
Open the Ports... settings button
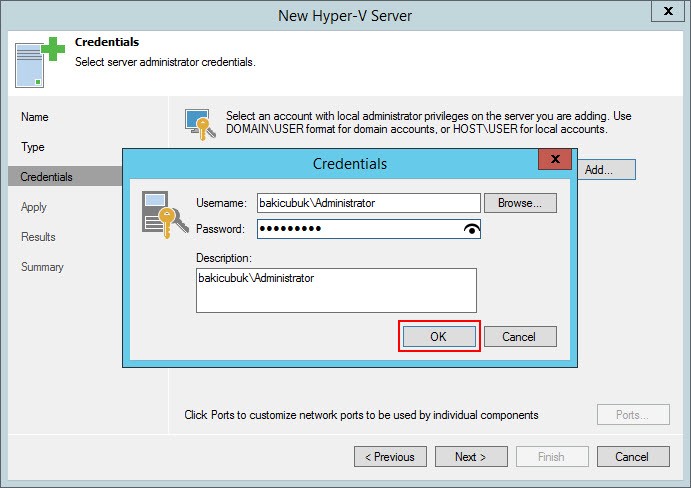click(x=633, y=415)
